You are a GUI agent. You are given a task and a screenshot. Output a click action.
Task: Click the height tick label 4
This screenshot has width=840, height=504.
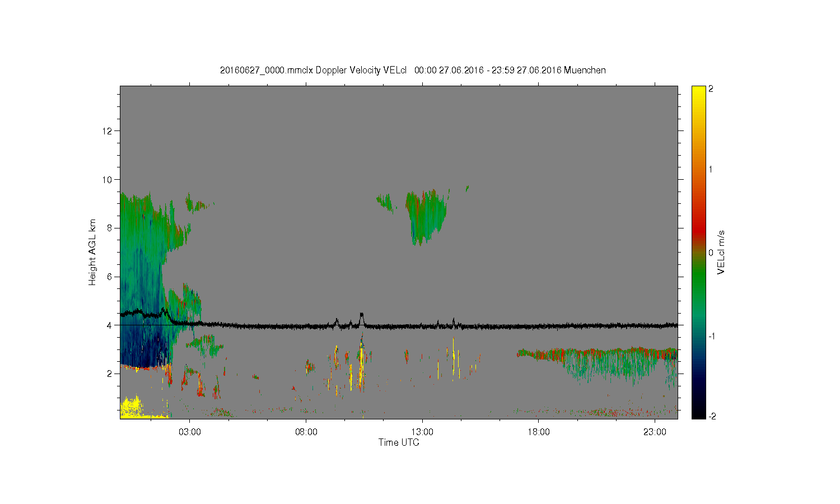point(110,325)
